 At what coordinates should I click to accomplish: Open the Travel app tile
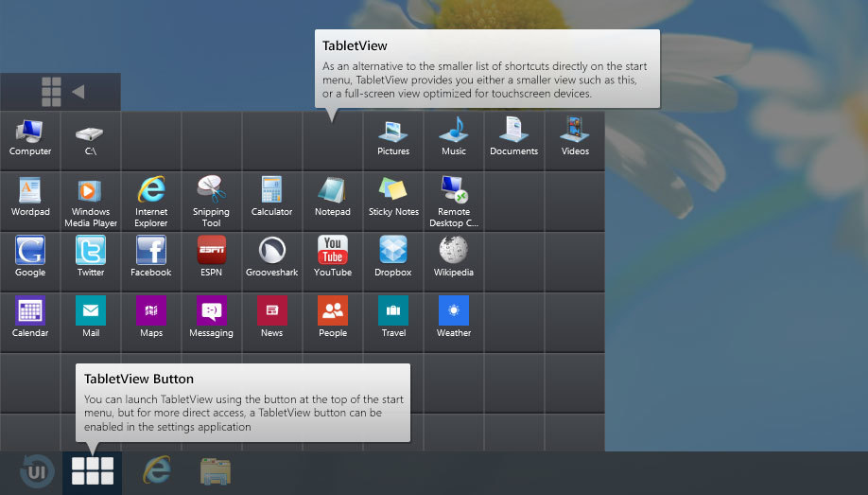(x=393, y=322)
